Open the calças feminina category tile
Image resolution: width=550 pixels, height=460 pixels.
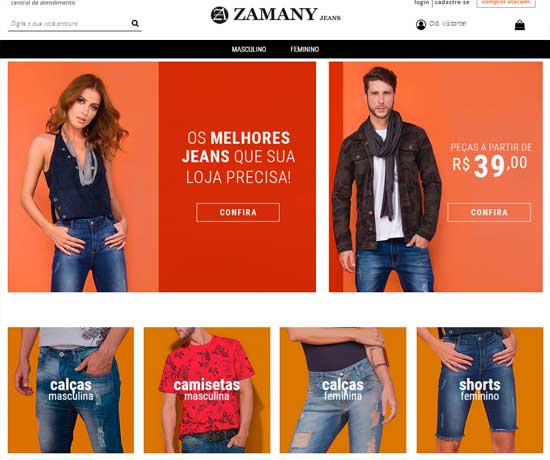pos(343,390)
